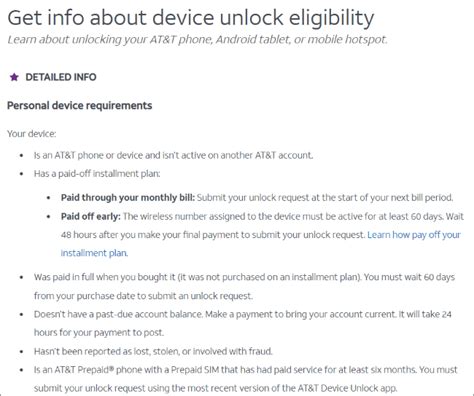The image size is (474, 396).
Task: Click the text 'You must wait 60 days'
Action: point(409,277)
